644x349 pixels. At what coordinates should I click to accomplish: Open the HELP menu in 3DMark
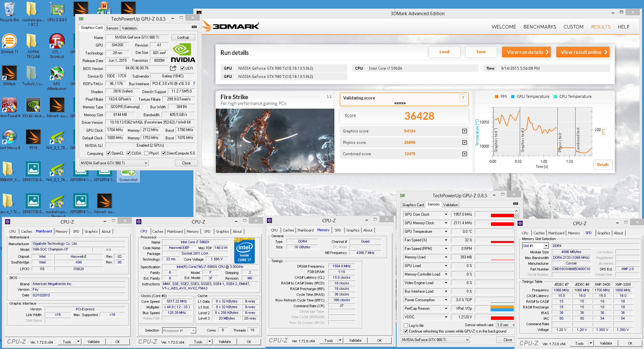[x=623, y=27]
